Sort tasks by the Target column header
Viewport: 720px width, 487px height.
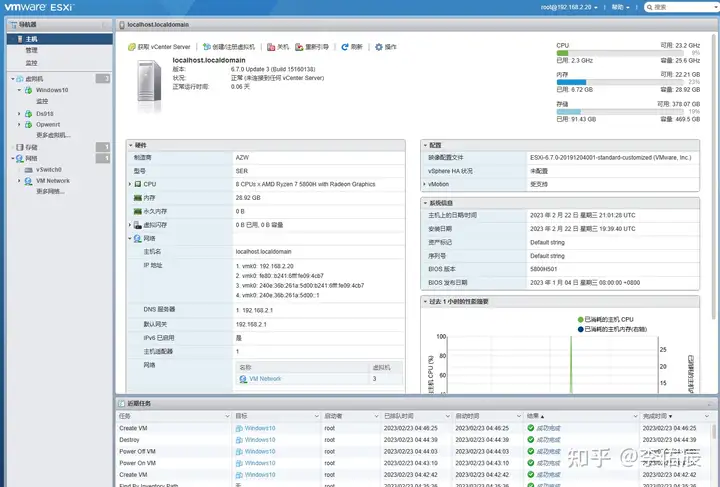pyautogui.click(x=276, y=416)
